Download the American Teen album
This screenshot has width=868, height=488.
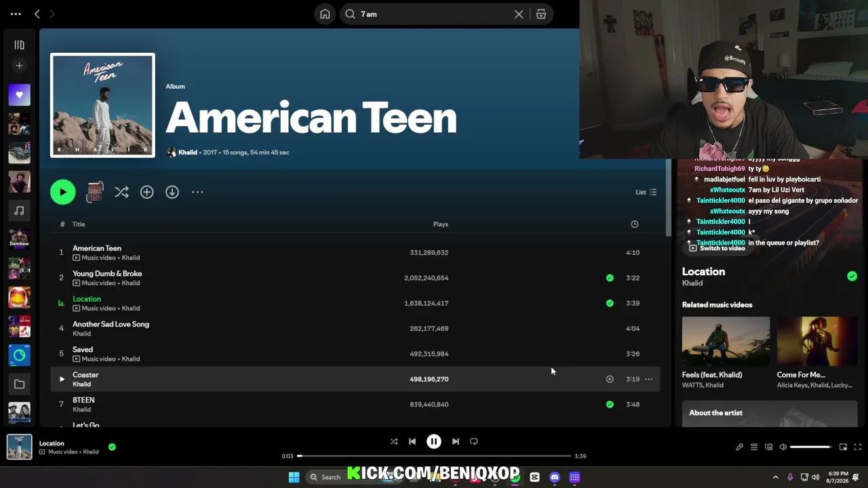(172, 192)
